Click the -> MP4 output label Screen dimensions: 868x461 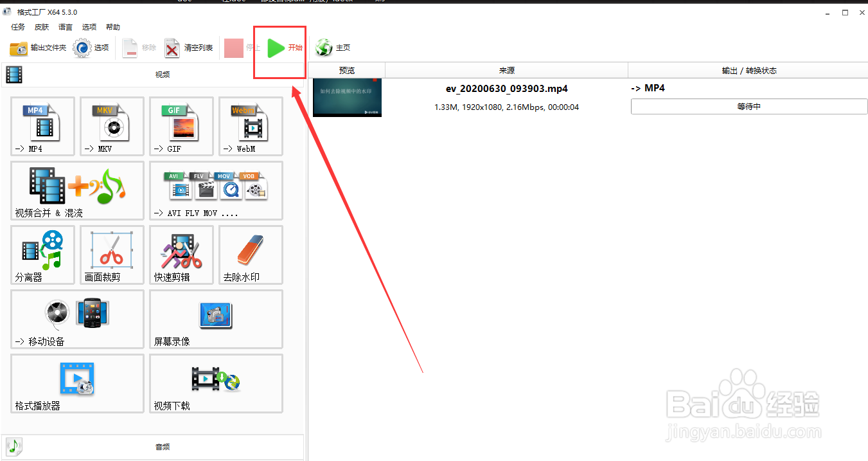(x=648, y=88)
